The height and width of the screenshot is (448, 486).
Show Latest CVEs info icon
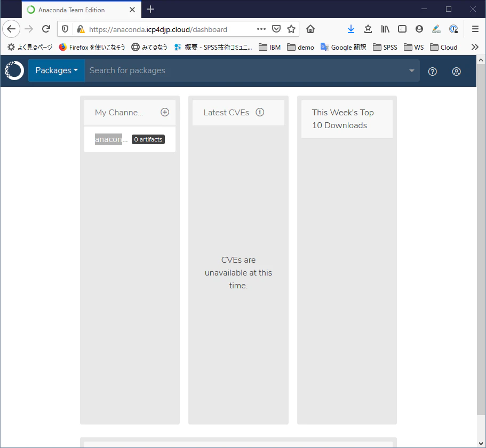(x=260, y=112)
